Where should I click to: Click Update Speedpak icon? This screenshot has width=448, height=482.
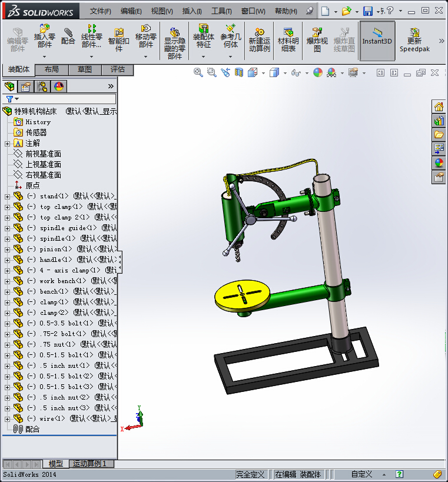(414, 39)
